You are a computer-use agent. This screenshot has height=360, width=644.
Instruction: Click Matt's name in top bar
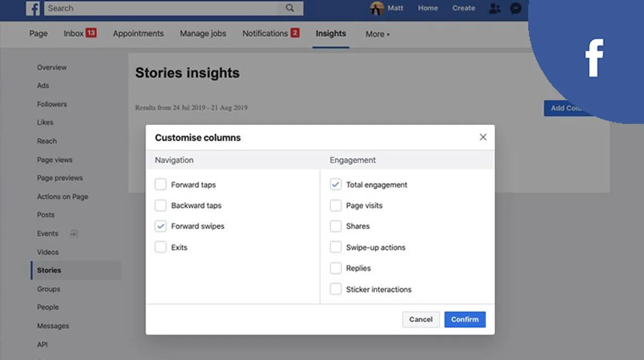pyautogui.click(x=395, y=8)
